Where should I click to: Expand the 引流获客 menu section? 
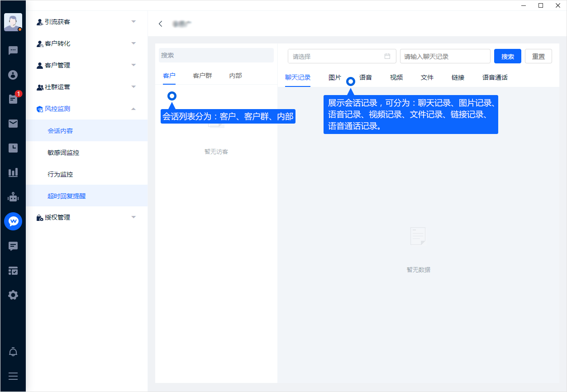[x=87, y=22]
